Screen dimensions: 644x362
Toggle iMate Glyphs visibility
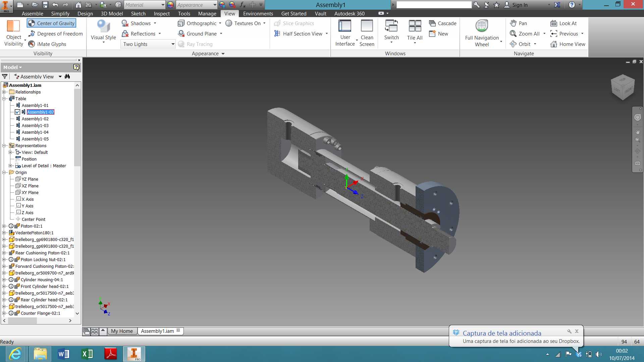[x=47, y=44]
